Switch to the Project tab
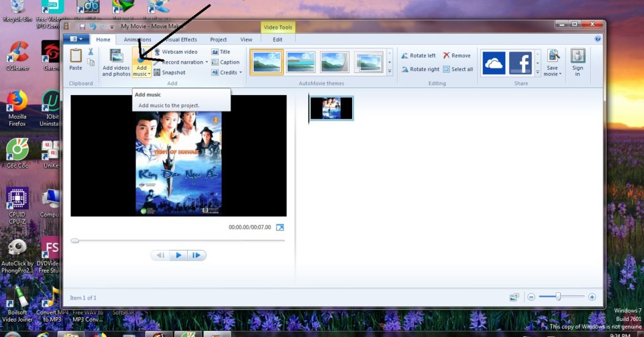The image size is (644, 337). pyautogui.click(x=218, y=39)
